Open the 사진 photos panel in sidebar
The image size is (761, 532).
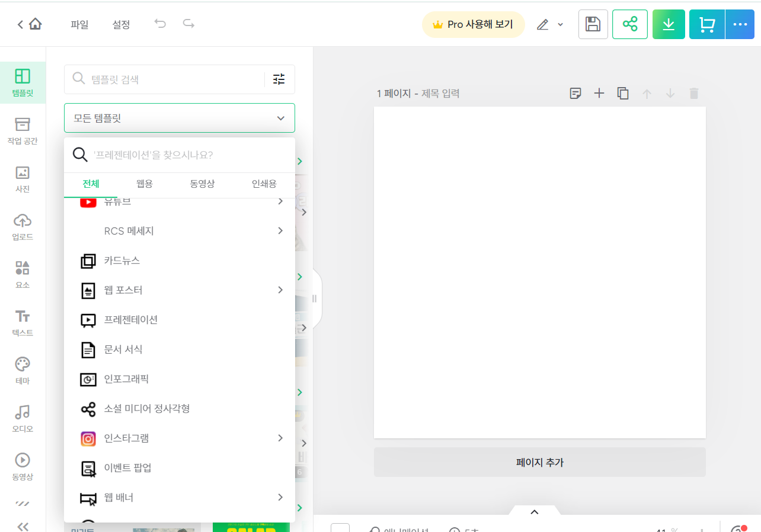[x=22, y=179]
